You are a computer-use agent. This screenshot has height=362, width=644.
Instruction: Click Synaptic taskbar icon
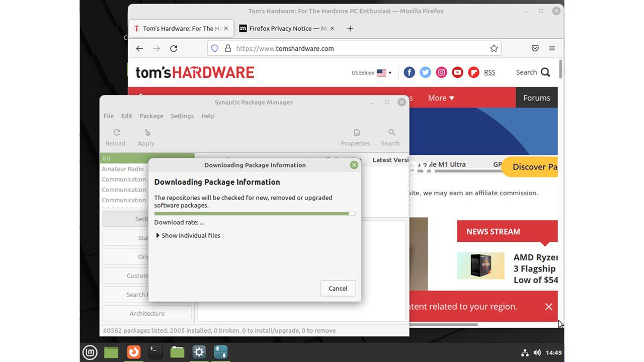pyautogui.click(x=221, y=352)
